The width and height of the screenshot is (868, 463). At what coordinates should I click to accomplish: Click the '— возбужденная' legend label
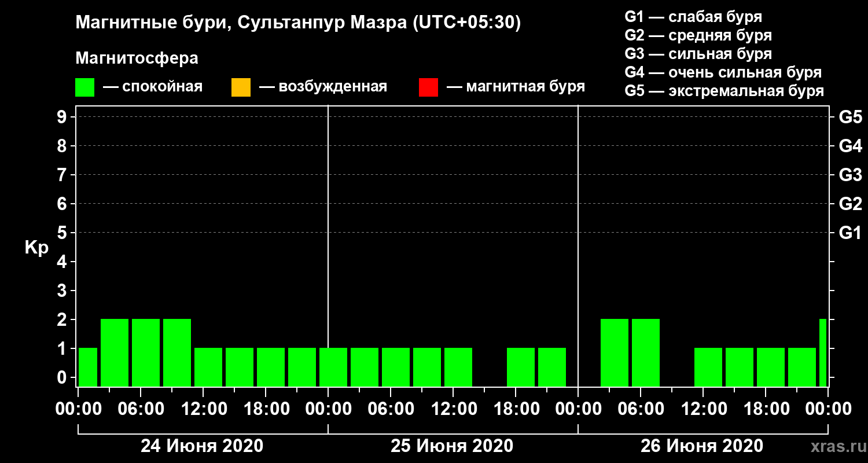pos(323,87)
